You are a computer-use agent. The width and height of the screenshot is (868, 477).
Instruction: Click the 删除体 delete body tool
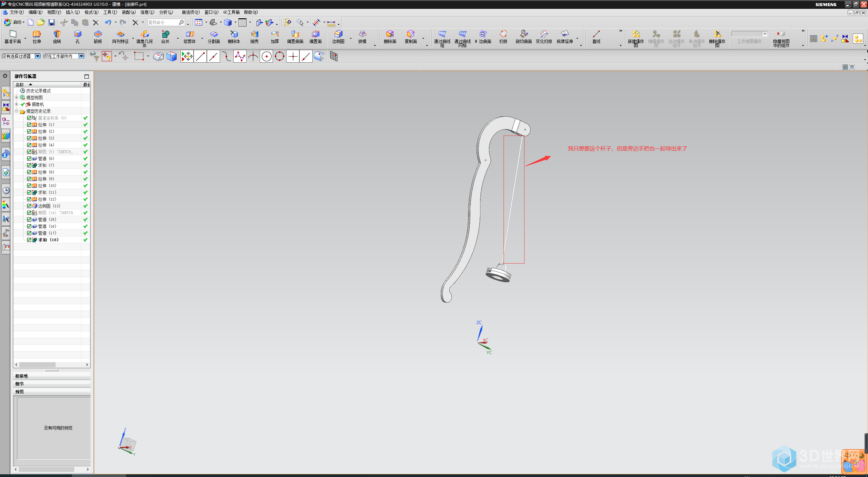coord(234,37)
